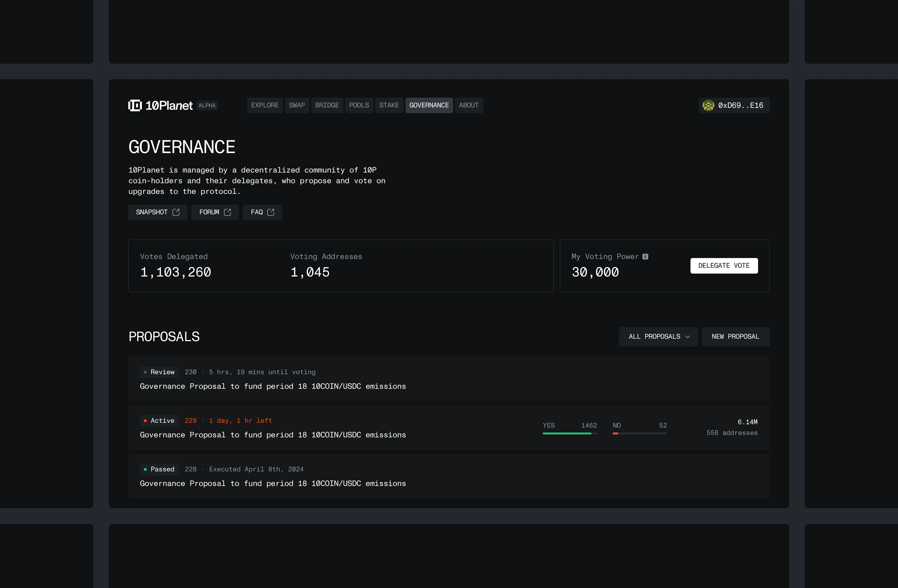Viewport: 898px width, 588px height.
Task: Click the YES count 1462
Action: point(589,425)
